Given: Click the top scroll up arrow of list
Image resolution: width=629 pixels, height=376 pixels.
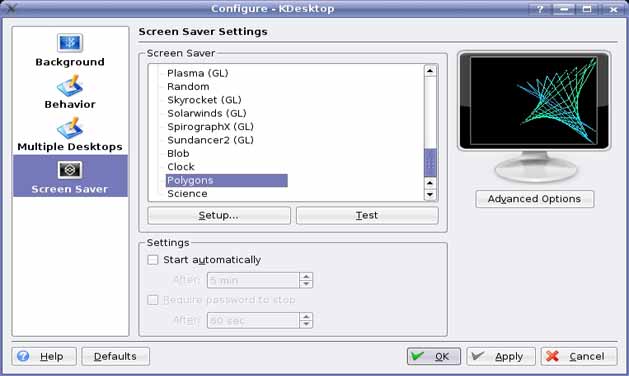Looking at the screenshot, I should pyautogui.click(x=430, y=71).
